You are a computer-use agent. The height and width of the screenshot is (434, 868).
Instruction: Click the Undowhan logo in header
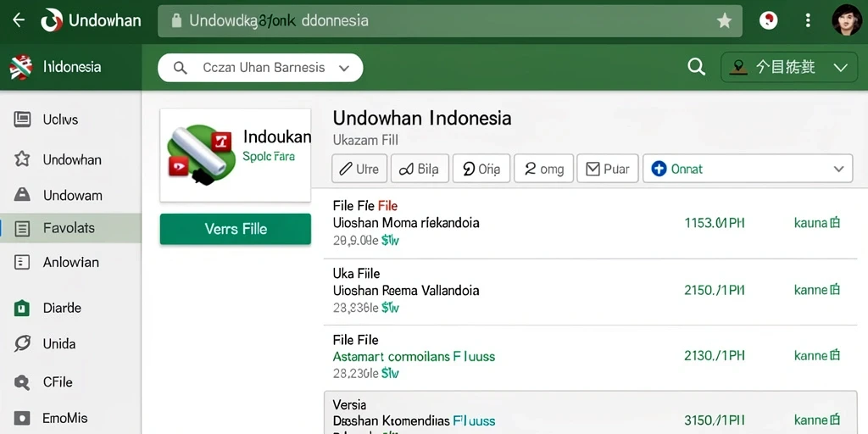tap(52, 20)
